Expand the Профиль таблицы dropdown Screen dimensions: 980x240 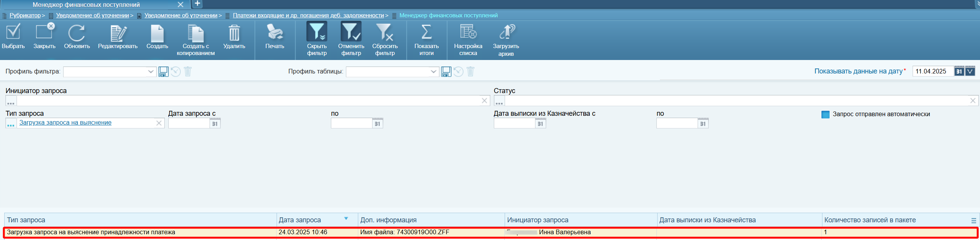(x=433, y=72)
